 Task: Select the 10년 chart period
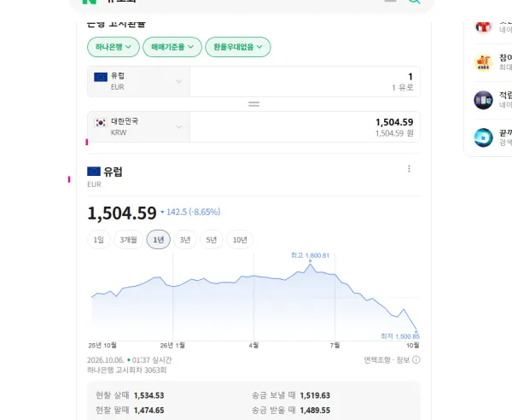tap(240, 240)
